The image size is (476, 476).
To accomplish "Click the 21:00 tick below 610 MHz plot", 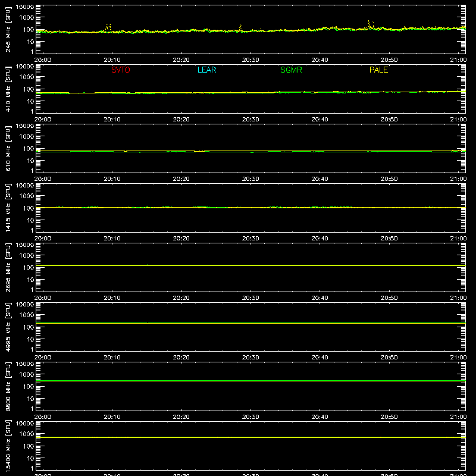I will click(x=458, y=179).
